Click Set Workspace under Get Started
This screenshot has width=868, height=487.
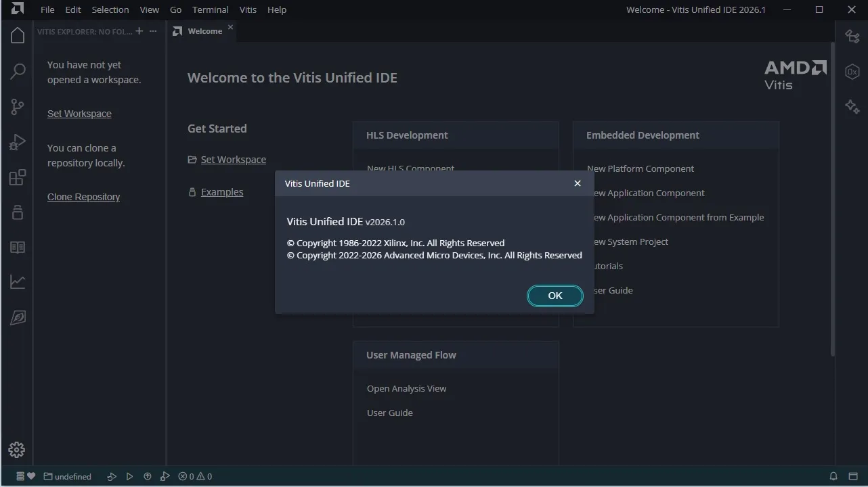click(x=234, y=160)
